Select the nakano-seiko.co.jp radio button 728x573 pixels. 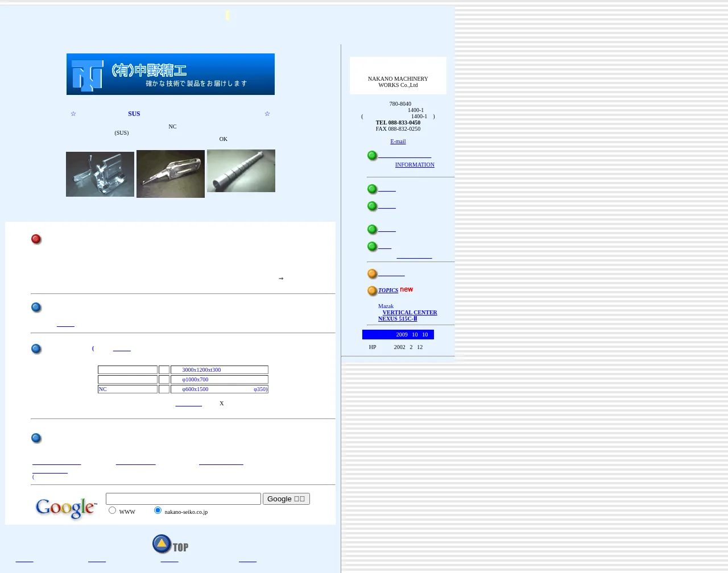(158, 510)
